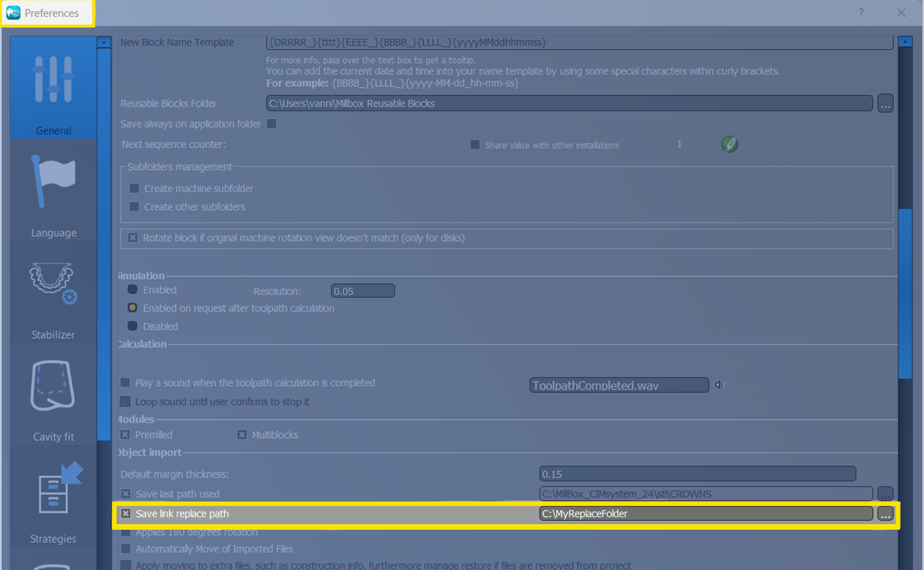The image size is (924, 570).
Task: Enable Create machine subfolder checkbox
Action: [134, 188]
